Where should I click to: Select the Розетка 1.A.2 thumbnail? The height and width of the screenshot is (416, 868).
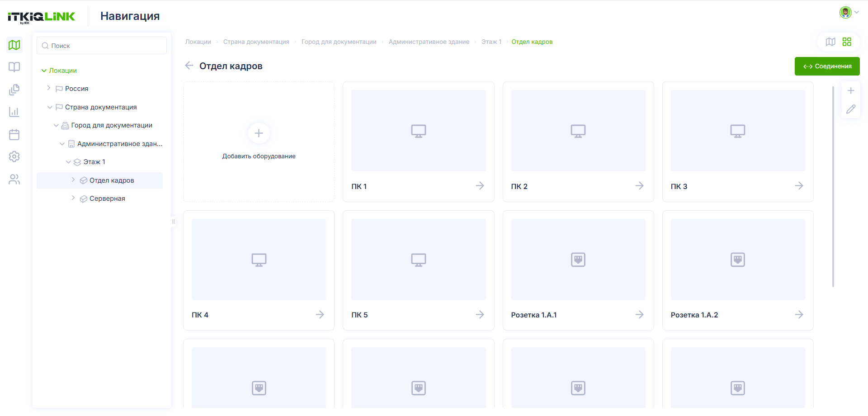[x=738, y=260]
